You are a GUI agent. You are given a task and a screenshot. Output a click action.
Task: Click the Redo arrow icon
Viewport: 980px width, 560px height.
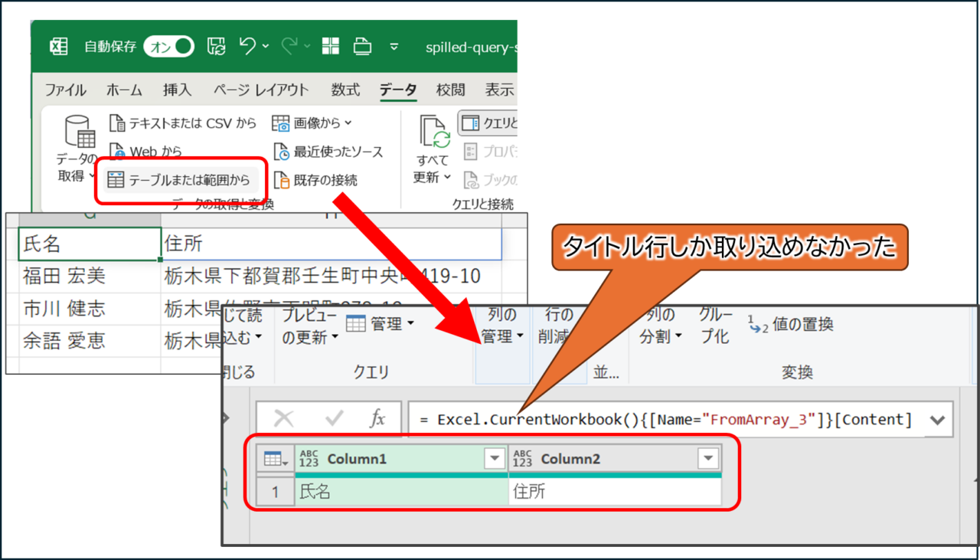(289, 47)
